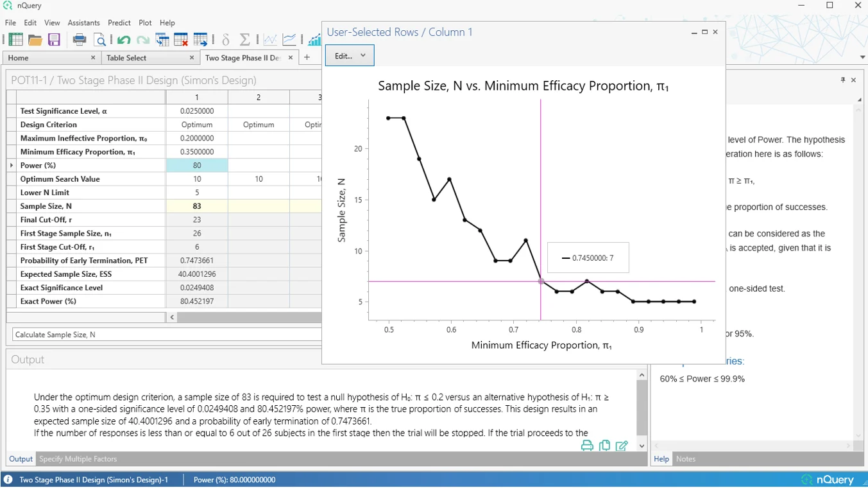The image size is (868, 488).
Task: Copy the output text with copy icon
Action: click(x=604, y=446)
